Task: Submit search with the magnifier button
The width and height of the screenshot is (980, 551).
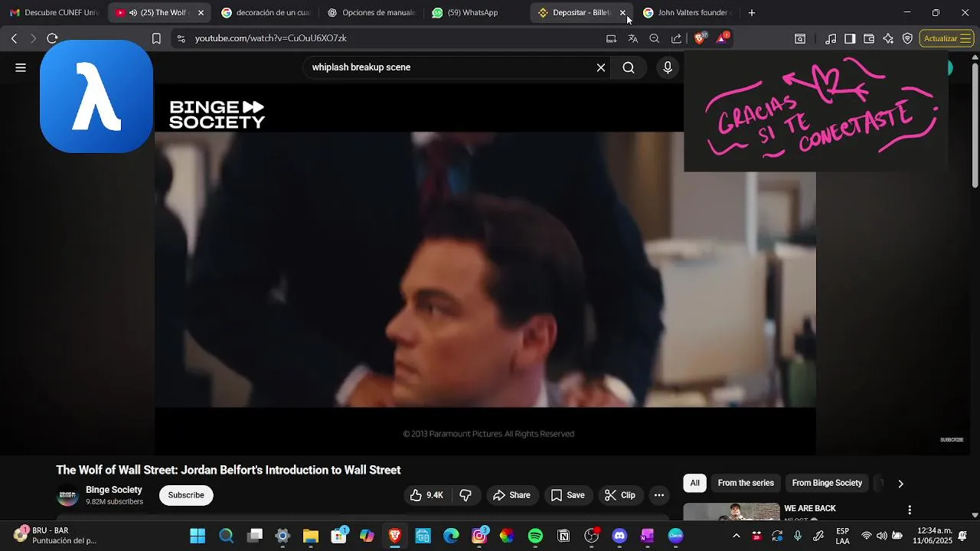Action: coord(629,67)
